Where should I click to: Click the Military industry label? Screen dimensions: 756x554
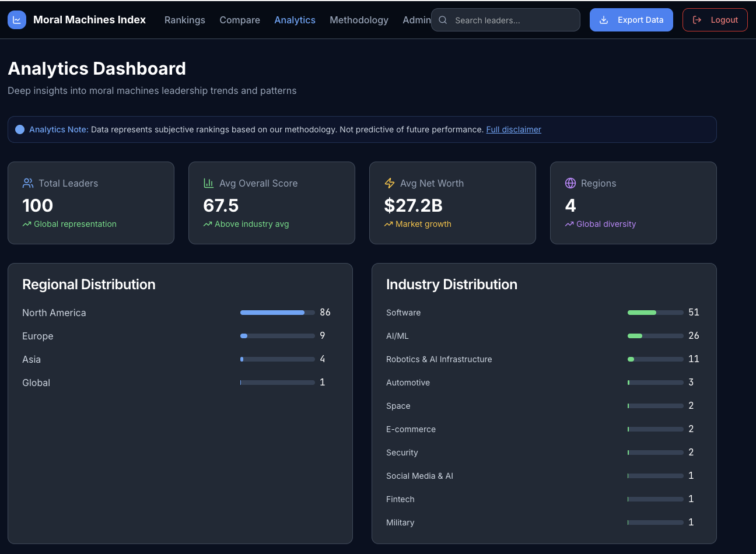(x=400, y=523)
